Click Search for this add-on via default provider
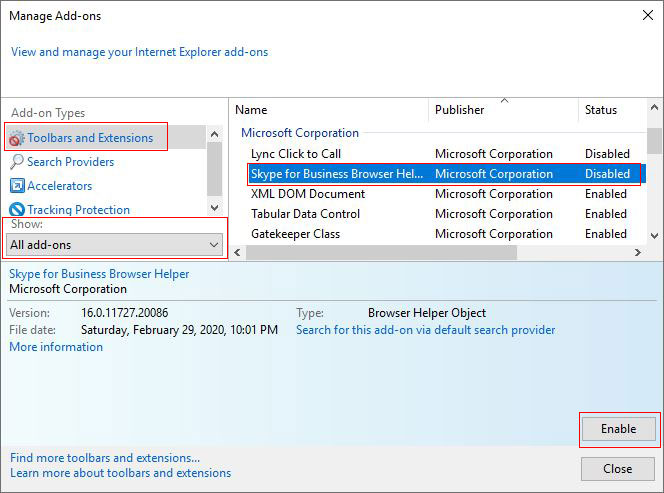This screenshot has height=493, width=664. point(426,330)
